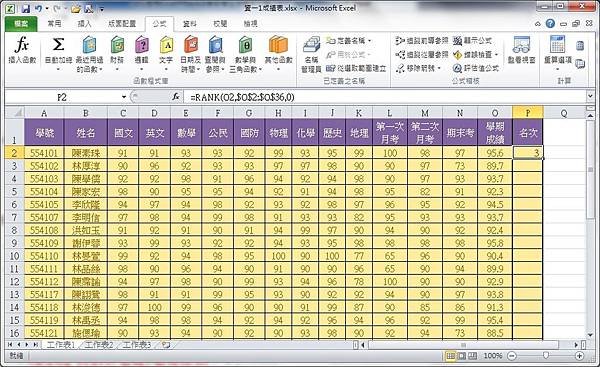The height and width of the screenshot is (367, 600).
Task: Click the Insert Function (插入函數) fx icon
Action: 22,45
